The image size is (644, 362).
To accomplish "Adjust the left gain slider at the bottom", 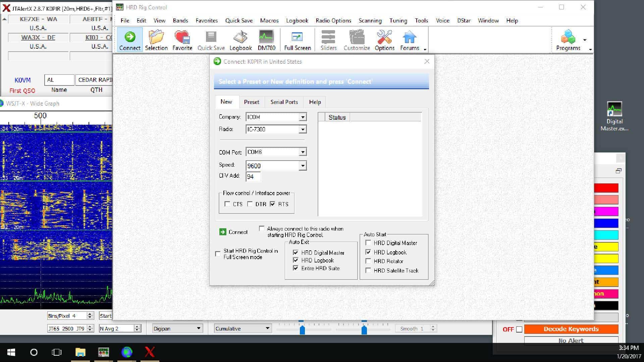I will [302, 330].
